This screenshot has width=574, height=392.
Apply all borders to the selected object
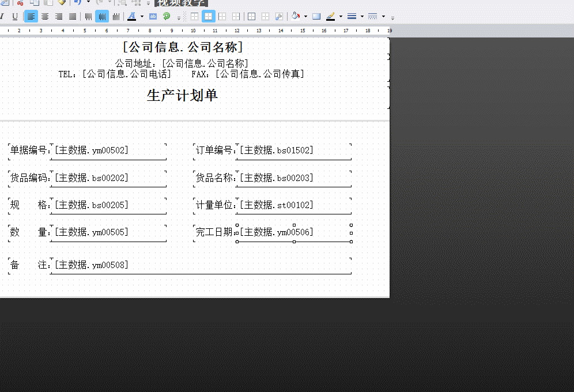(251, 16)
